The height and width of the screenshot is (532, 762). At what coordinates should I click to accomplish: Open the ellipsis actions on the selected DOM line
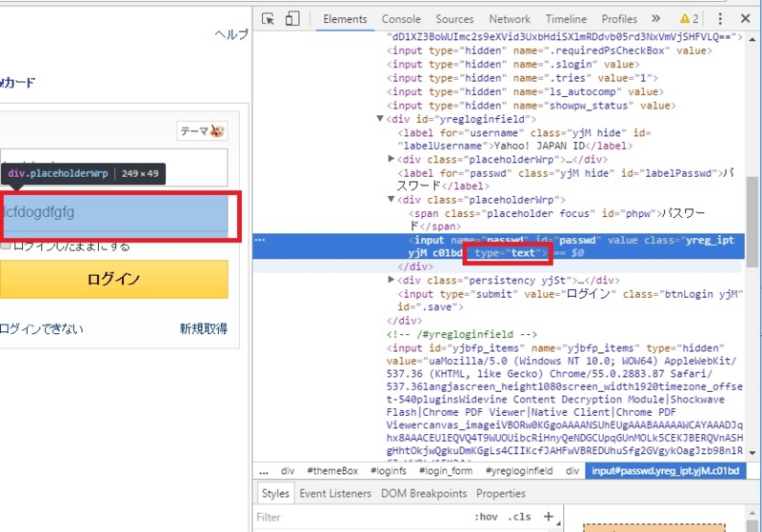coord(260,240)
